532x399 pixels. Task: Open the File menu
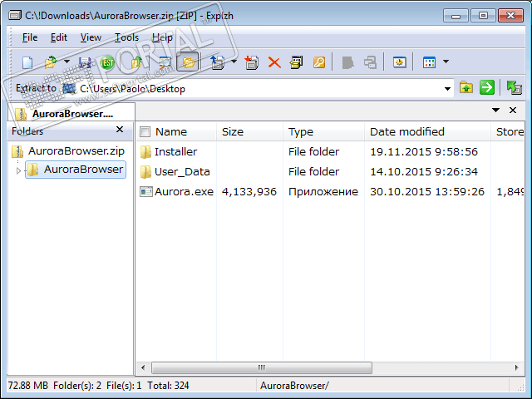click(x=30, y=37)
